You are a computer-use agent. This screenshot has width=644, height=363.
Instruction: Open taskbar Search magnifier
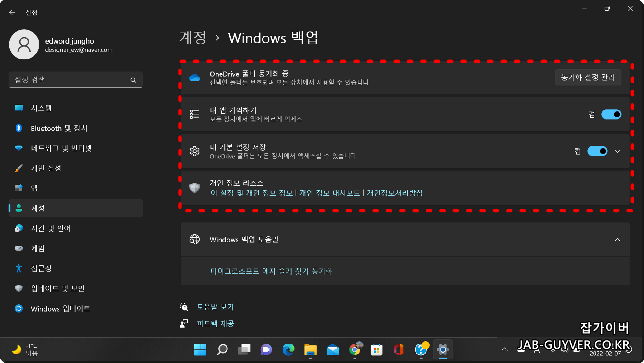coord(222,349)
